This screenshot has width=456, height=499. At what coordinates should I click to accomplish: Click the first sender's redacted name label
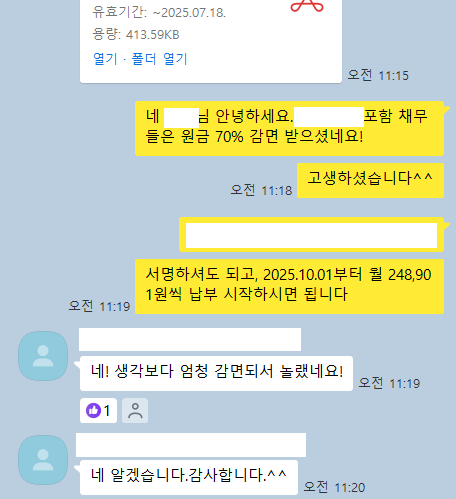(190, 339)
